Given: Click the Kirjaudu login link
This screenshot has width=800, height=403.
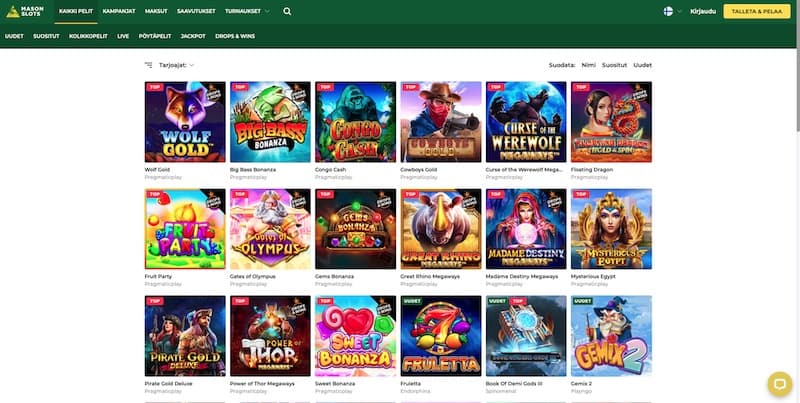Looking at the screenshot, I should coord(703,11).
